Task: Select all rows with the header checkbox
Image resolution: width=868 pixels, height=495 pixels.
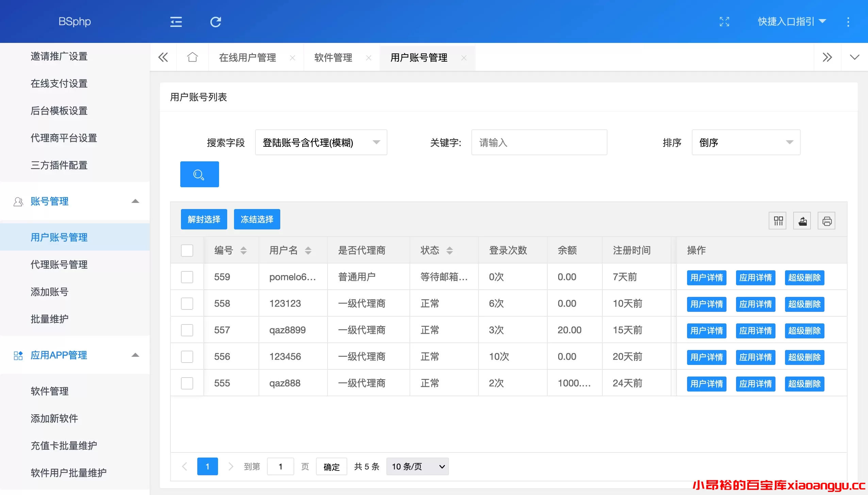Action: 187,250
